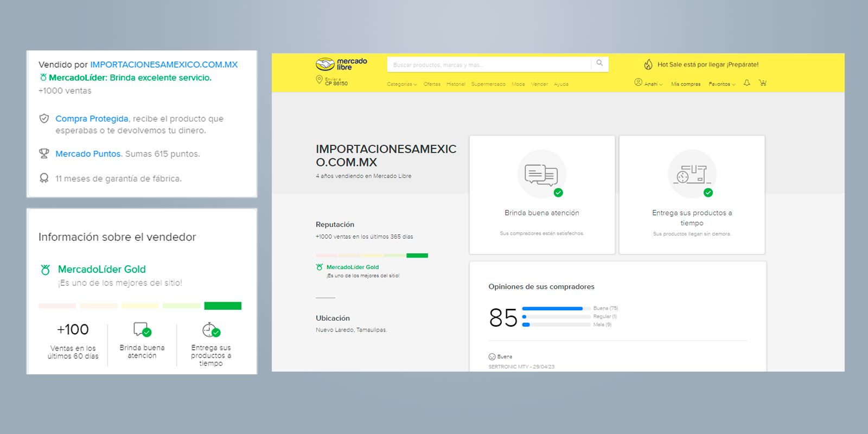
Task: Click the clock icon above Entrega sus productos in left panel
Action: coord(211,329)
